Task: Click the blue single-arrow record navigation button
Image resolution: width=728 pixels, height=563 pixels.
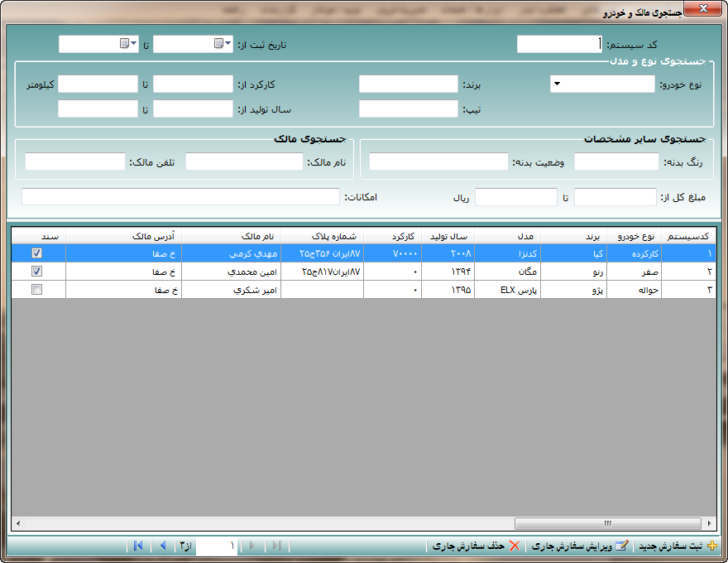Action: (163, 546)
